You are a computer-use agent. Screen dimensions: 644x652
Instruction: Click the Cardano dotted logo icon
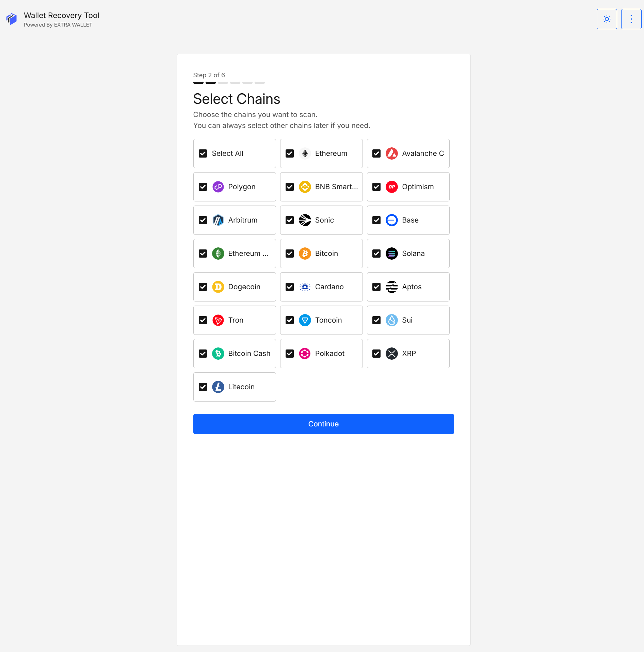[x=305, y=287]
